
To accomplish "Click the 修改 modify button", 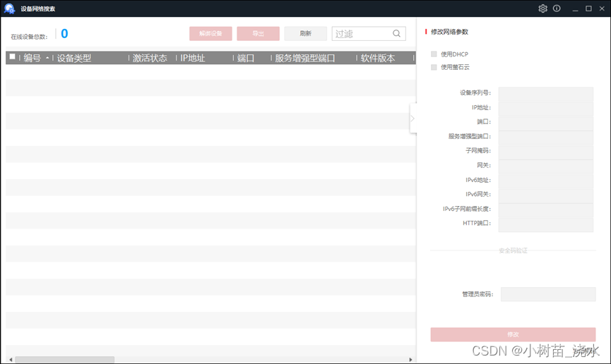I will 513,334.
